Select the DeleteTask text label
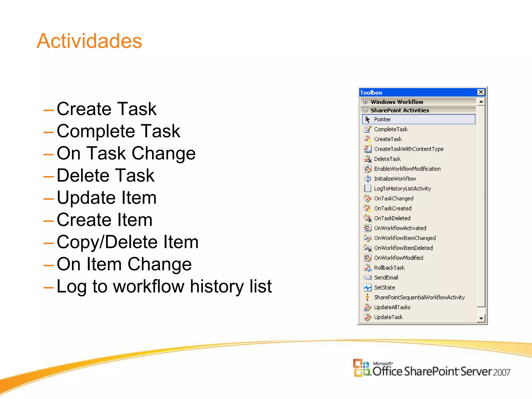This screenshot has height=399, width=532. point(387,159)
